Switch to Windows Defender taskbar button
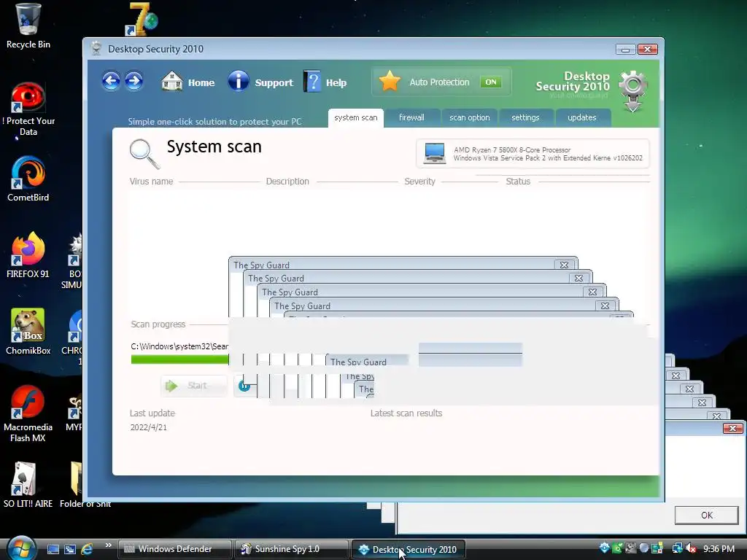Viewport: 747px width, 560px height. tap(175, 549)
